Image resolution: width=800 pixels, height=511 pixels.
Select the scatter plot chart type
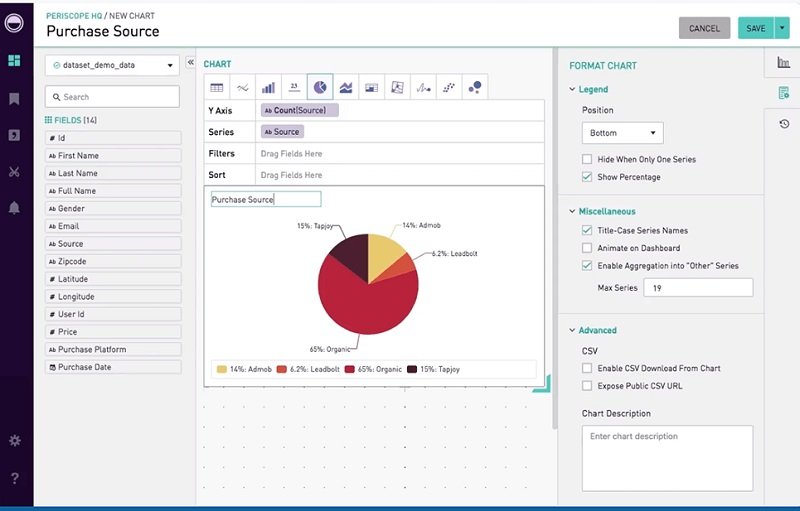click(x=449, y=88)
